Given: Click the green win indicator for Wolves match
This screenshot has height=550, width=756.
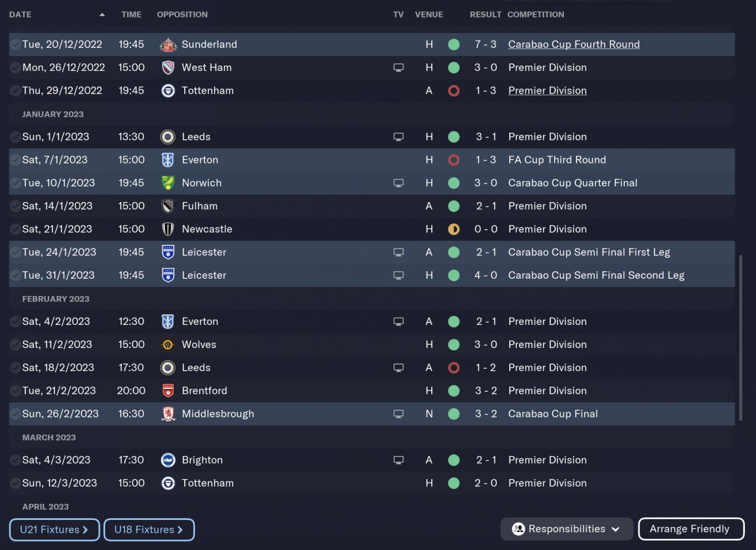Looking at the screenshot, I should click(454, 345).
